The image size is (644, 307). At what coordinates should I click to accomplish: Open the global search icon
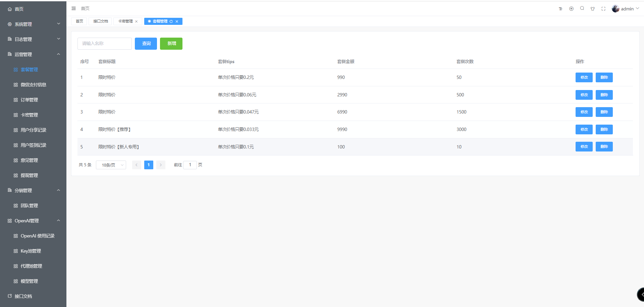[582, 8]
